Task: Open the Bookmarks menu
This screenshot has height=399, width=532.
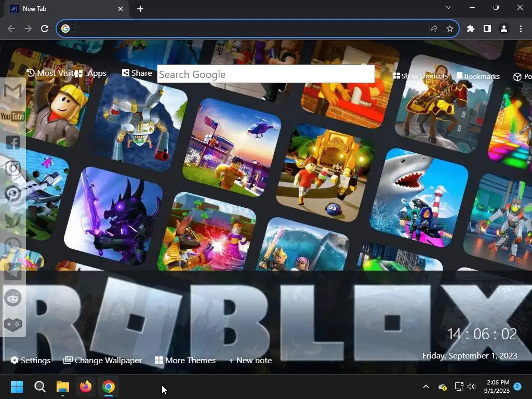Action: pyautogui.click(x=478, y=76)
